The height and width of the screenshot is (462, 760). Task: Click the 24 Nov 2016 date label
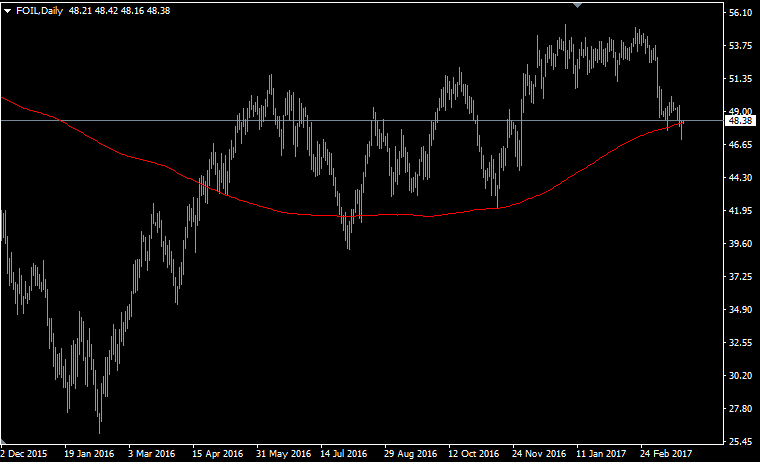coord(539,454)
